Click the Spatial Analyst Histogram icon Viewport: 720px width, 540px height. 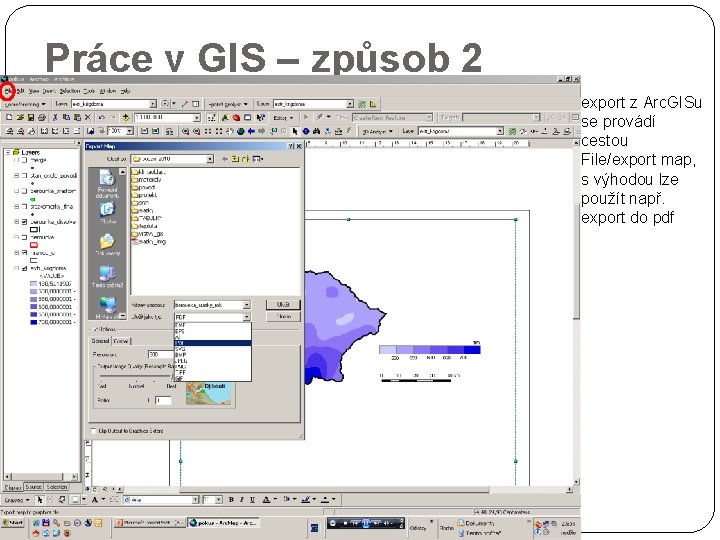373,104
